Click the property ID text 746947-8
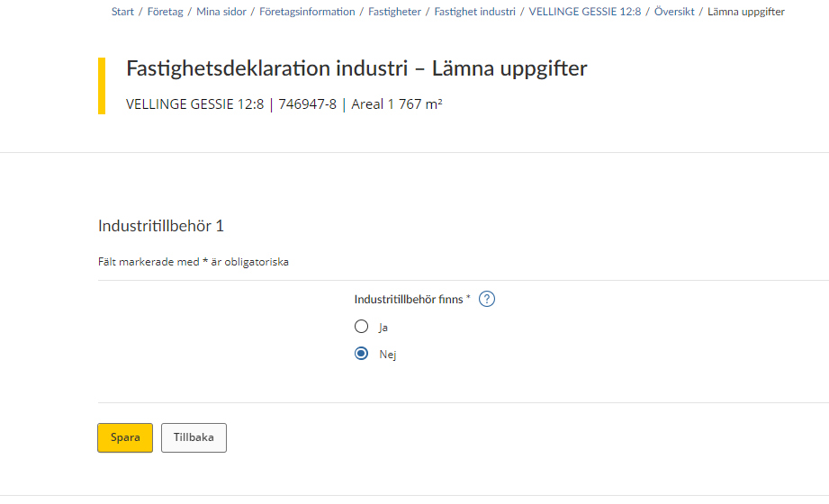 point(307,104)
